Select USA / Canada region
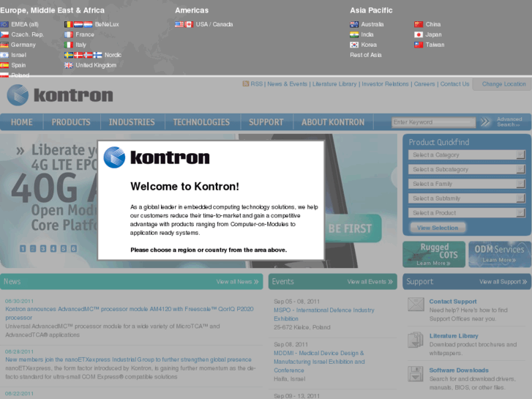This screenshot has width=532, height=399. tap(214, 24)
